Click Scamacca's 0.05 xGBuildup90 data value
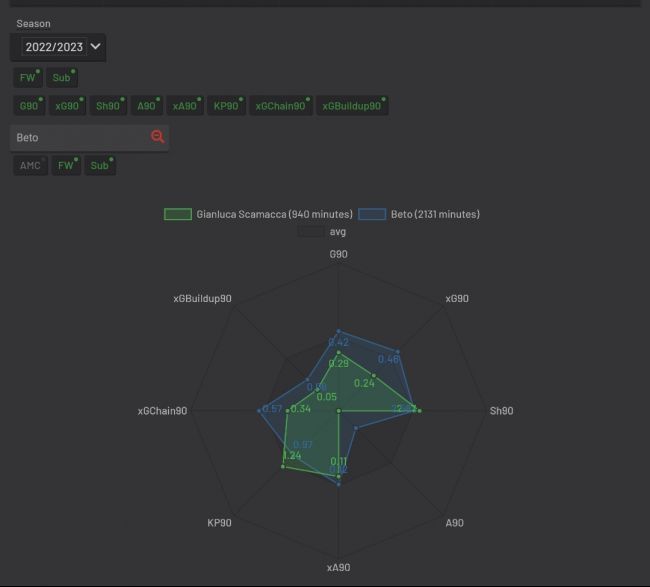 (x=327, y=397)
